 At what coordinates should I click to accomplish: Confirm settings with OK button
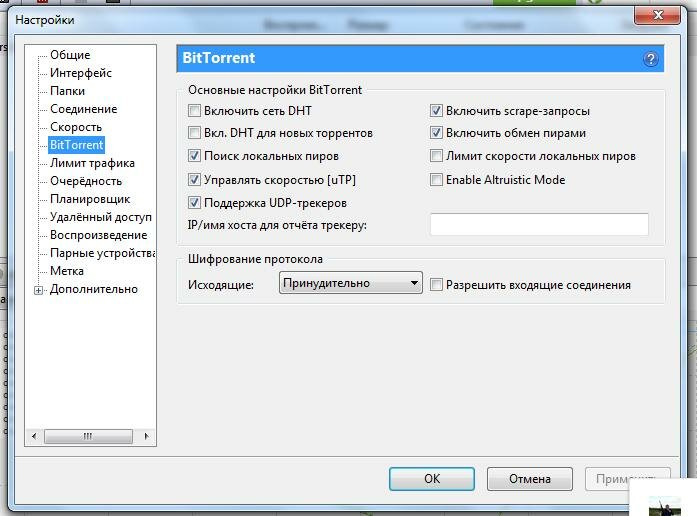tap(432, 479)
